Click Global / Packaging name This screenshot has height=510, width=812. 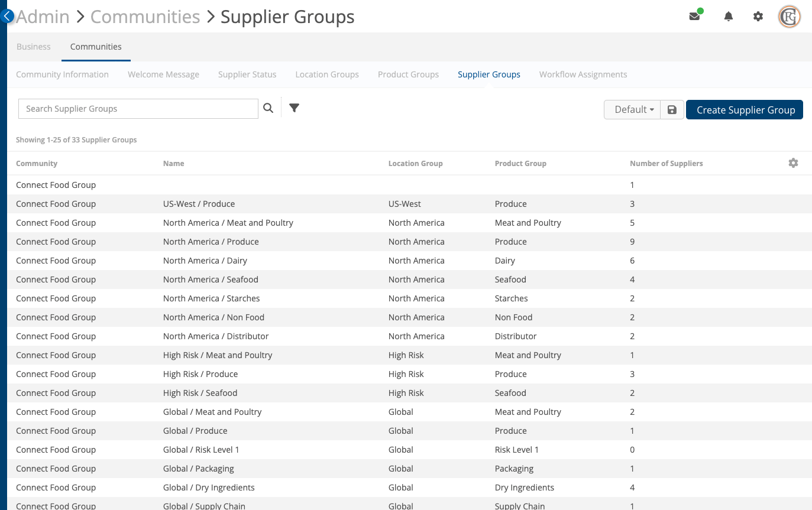pyautogui.click(x=199, y=469)
